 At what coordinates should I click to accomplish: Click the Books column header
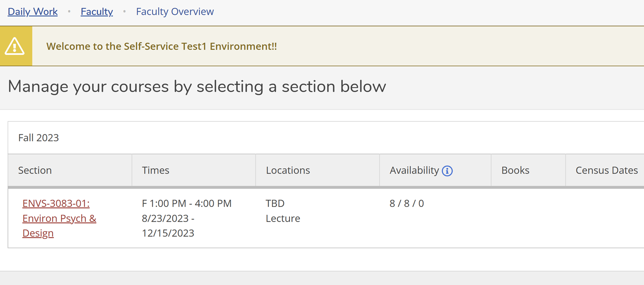pyautogui.click(x=515, y=170)
